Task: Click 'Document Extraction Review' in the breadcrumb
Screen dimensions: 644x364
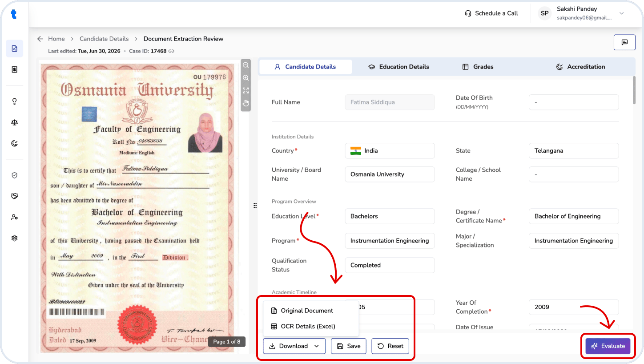Action: pos(183,39)
